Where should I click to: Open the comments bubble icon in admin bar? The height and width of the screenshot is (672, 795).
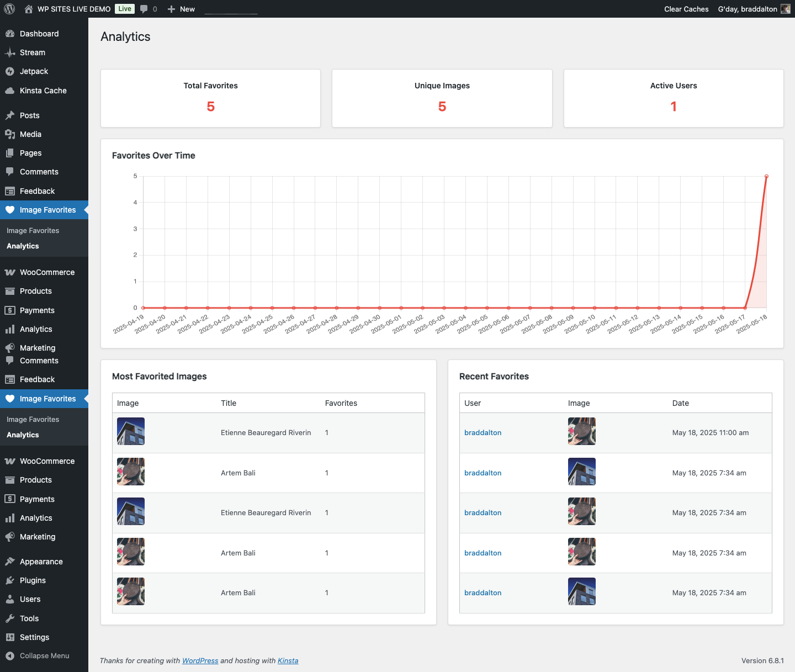point(144,9)
